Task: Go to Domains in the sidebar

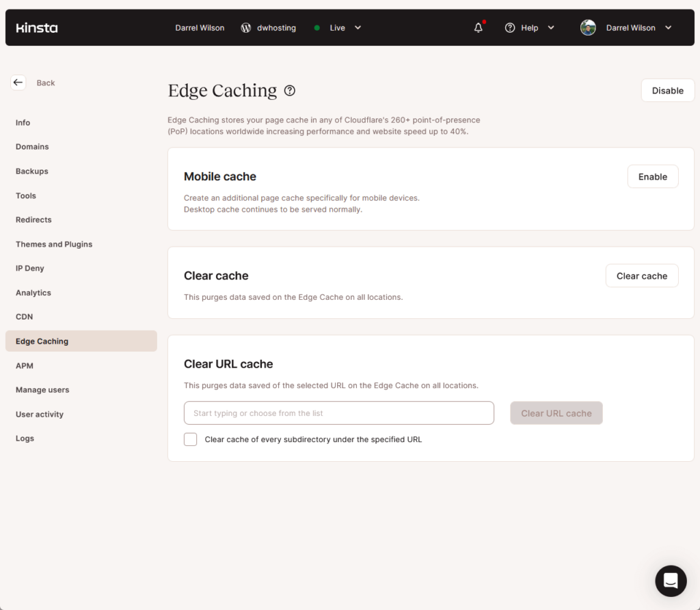Action: (x=32, y=147)
